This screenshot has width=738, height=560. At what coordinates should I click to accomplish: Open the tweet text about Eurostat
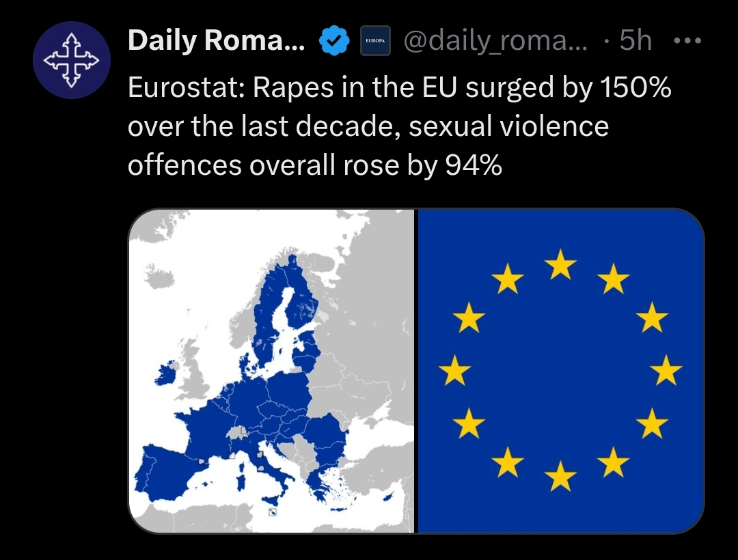399,126
